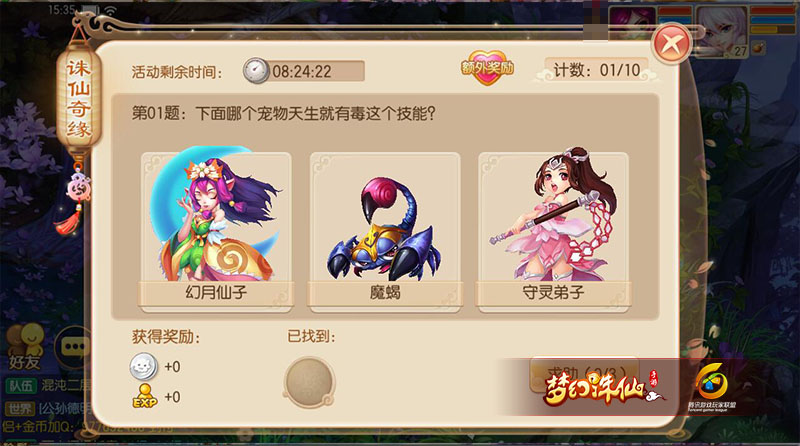Select the 幻月仙子 answer card

pos(216,228)
